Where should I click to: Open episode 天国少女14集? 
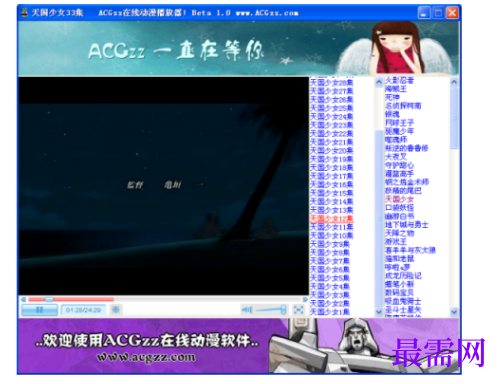pyautogui.click(x=332, y=201)
